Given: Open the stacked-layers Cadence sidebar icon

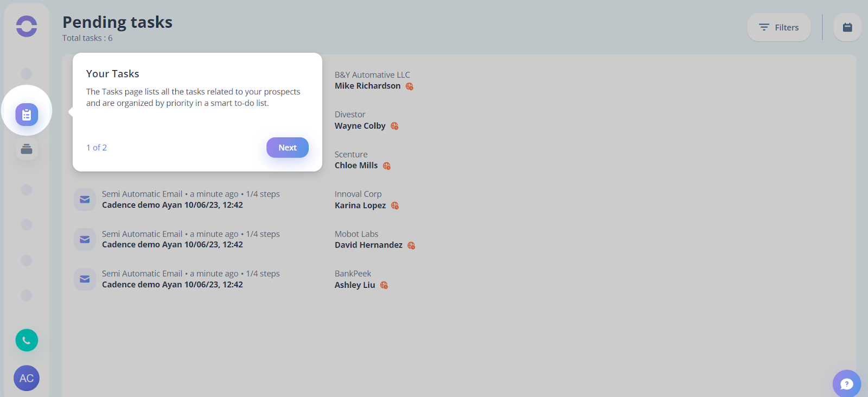Looking at the screenshot, I should pos(27,149).
